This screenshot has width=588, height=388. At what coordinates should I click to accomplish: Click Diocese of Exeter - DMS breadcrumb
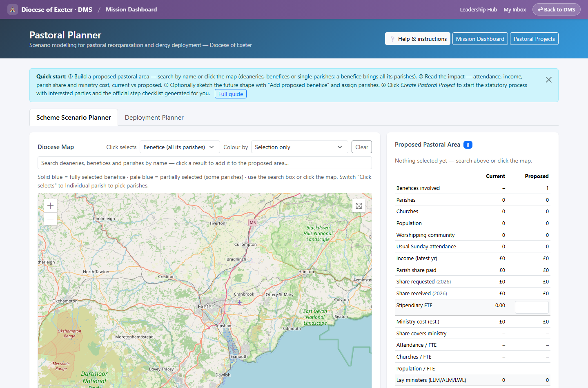pos(57,9)
